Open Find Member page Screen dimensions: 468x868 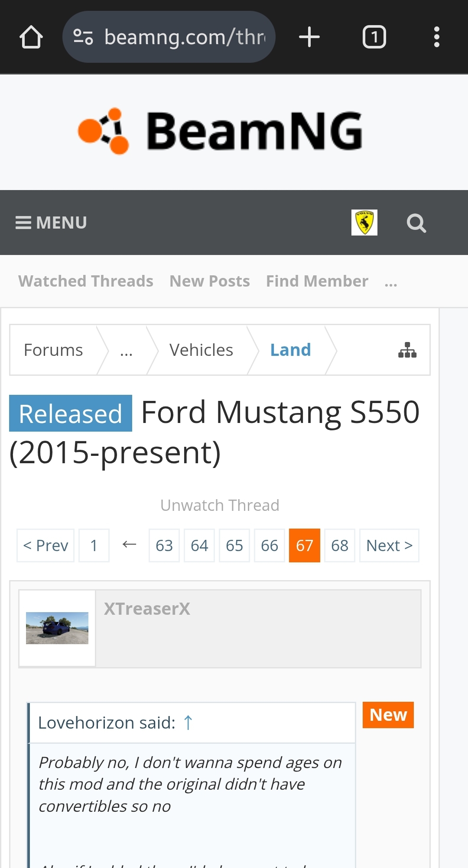tap(317, 281)
